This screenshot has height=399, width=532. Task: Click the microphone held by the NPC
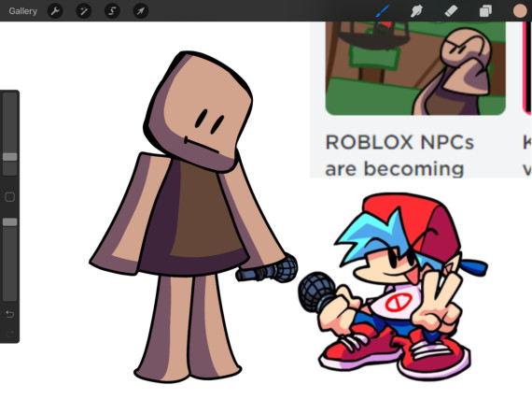coord(267,269)
